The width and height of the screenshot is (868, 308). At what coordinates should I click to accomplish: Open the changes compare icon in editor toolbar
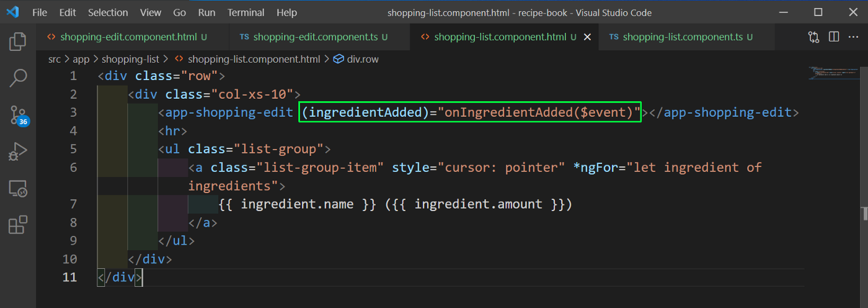click(x=814, y=37)
